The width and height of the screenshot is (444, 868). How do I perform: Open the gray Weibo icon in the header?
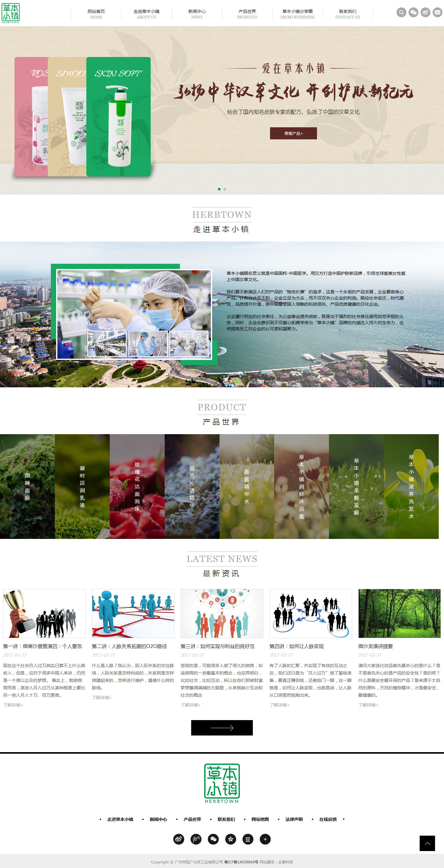point(425,12)
